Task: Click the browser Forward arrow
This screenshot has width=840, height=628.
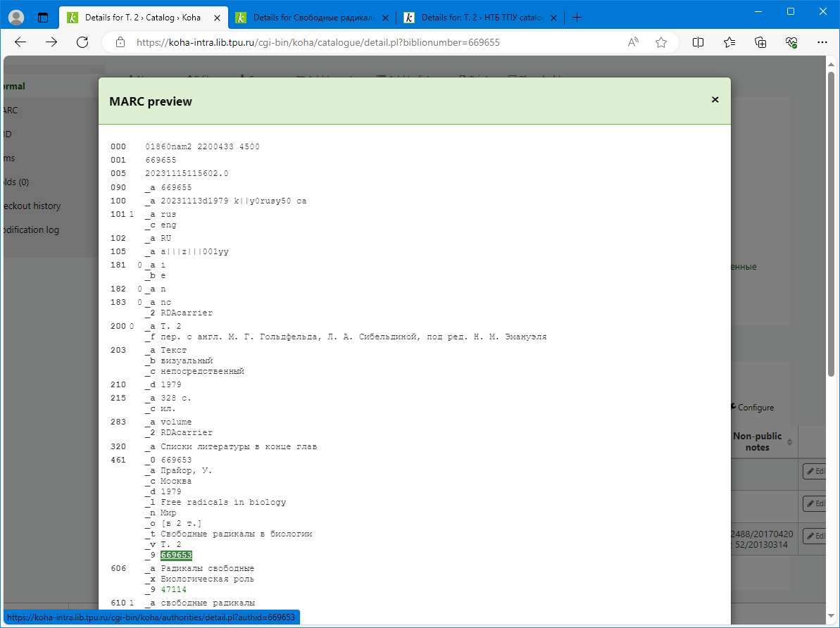Action: click(x=51, y=42)
